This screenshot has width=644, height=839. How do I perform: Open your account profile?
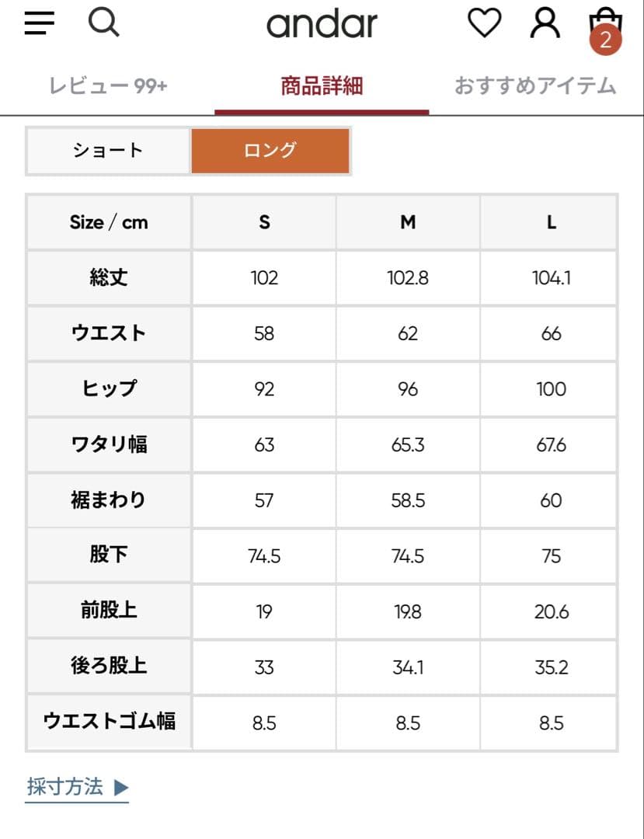pos(545,22)
